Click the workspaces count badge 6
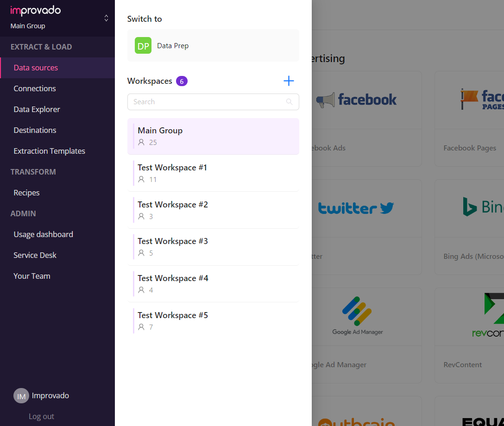Screen dimensions: 504x426 [182, 81]
